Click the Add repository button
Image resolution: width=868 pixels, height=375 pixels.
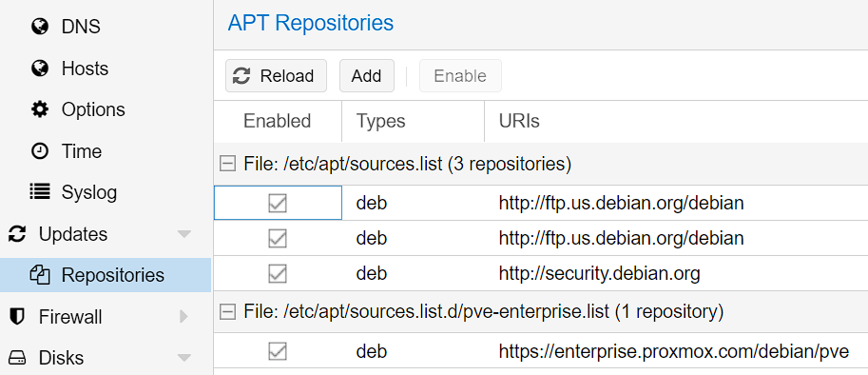click(366, 76)
